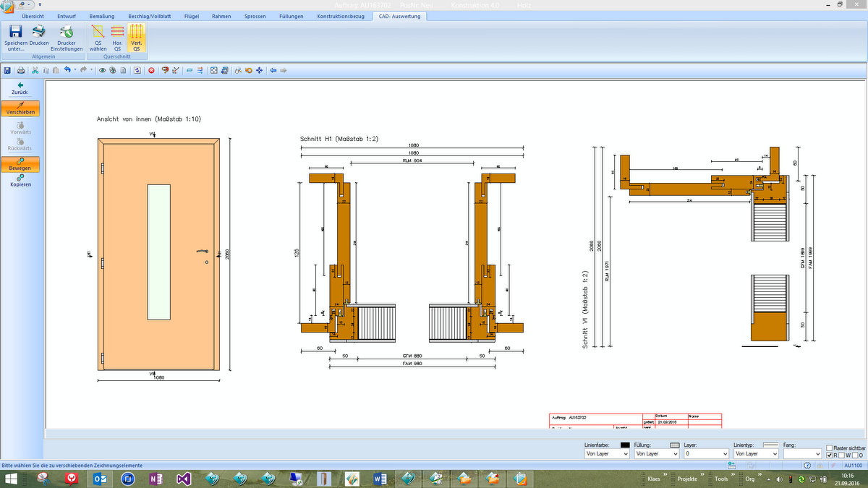
Task: Uncheck the R checkbox
Action: (830, 455)
